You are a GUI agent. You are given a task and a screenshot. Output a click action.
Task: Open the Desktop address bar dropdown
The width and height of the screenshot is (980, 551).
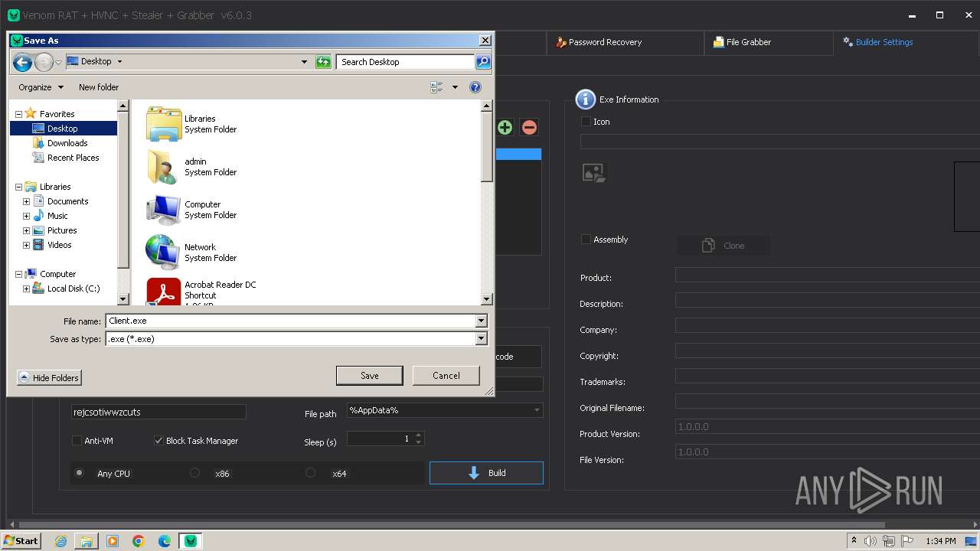(x=305, y=62)
